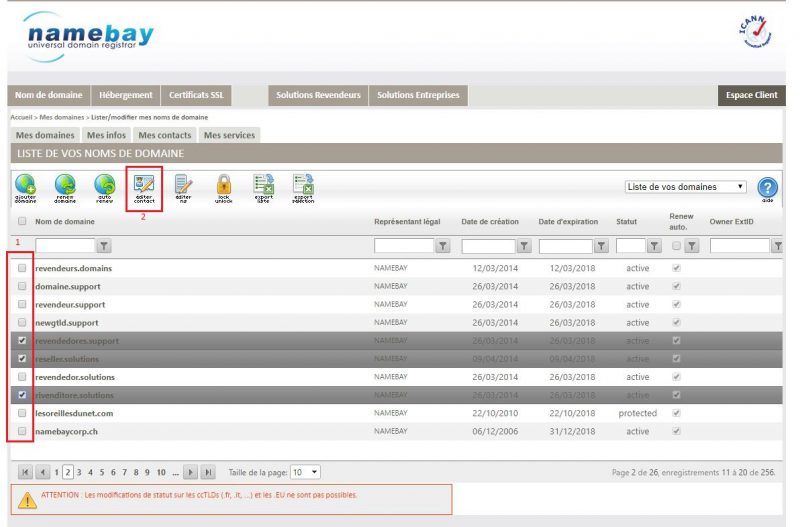Open the namebaycorp.ch domain link
Screen dimensions: 800x527
66,432
